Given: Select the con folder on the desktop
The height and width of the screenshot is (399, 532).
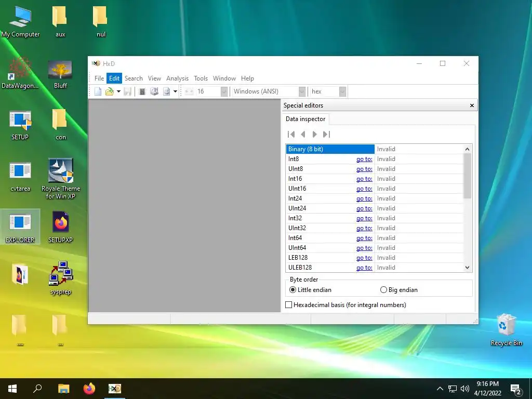Looking at the screenshot, I should coord(60,125).
